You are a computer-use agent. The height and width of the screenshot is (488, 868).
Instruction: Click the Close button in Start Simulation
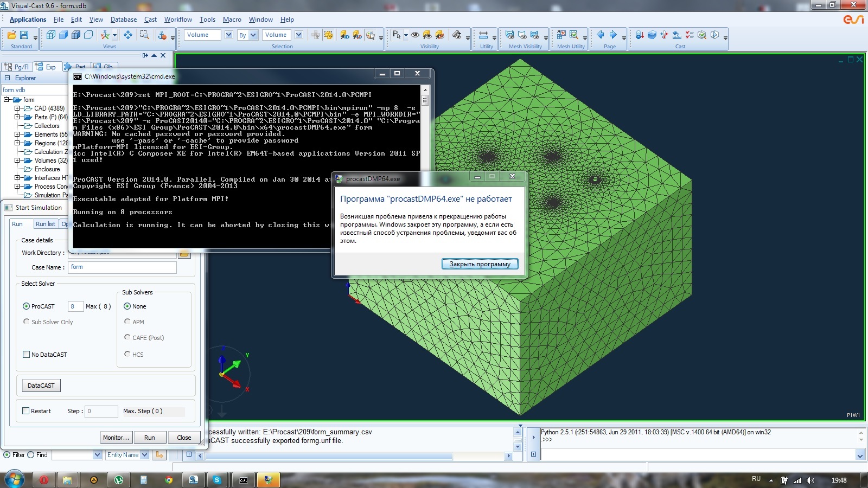[x=184, y=438]
